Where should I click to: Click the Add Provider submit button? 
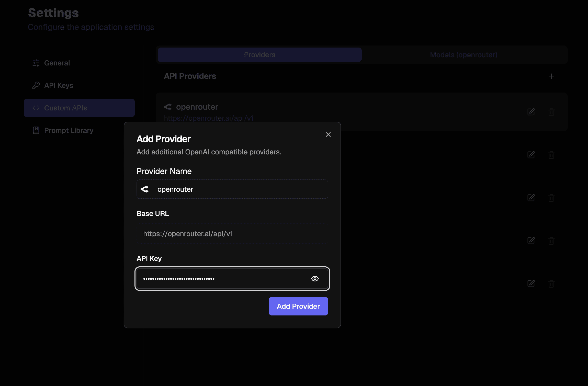point(298,306)
